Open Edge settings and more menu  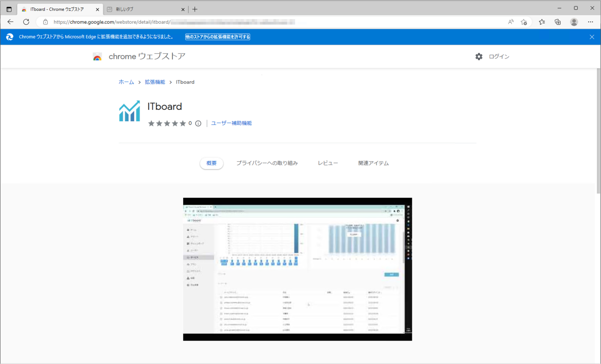[x=590, y=22]
